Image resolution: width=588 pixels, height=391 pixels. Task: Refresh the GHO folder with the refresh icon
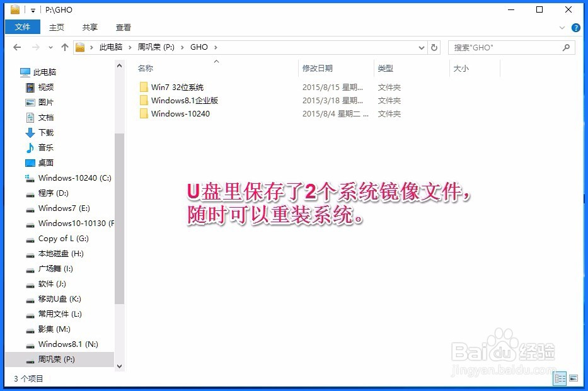[435, 47]
